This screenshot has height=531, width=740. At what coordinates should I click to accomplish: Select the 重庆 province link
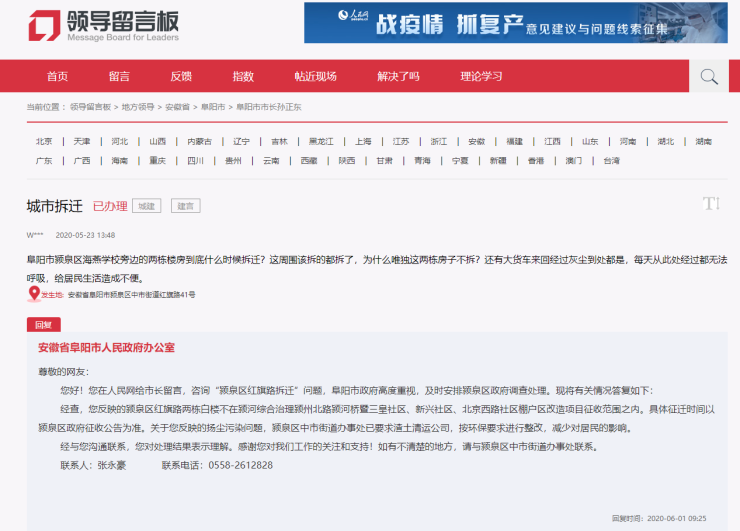[x=158, y=160]
